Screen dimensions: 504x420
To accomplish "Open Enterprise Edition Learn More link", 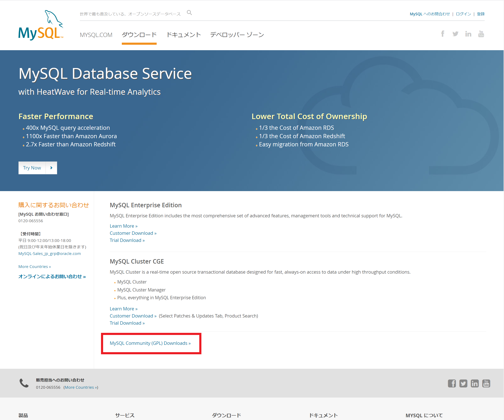I will click(124, 226).
